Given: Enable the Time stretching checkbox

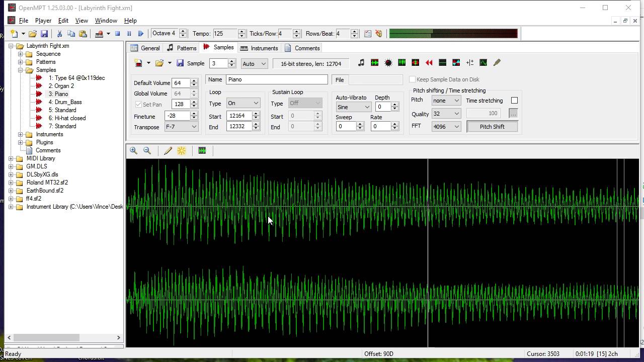Looking at the screenshot, I should pyautogui.click(x=514, y=101).
